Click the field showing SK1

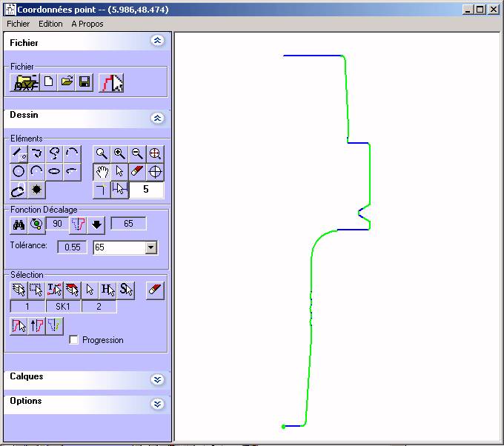point(63,307)
